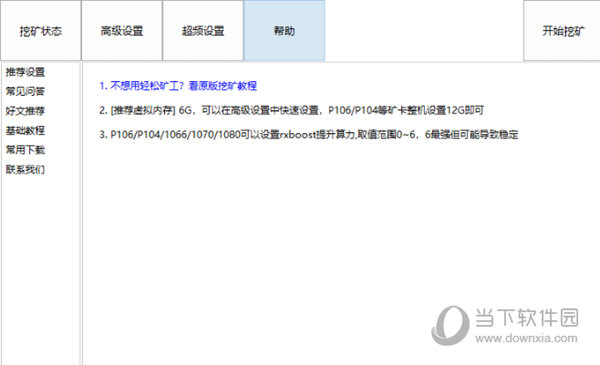Open 常用下载 in the sidebar
Viewport: 600px width, 365px height.
(x=25, y=150)
